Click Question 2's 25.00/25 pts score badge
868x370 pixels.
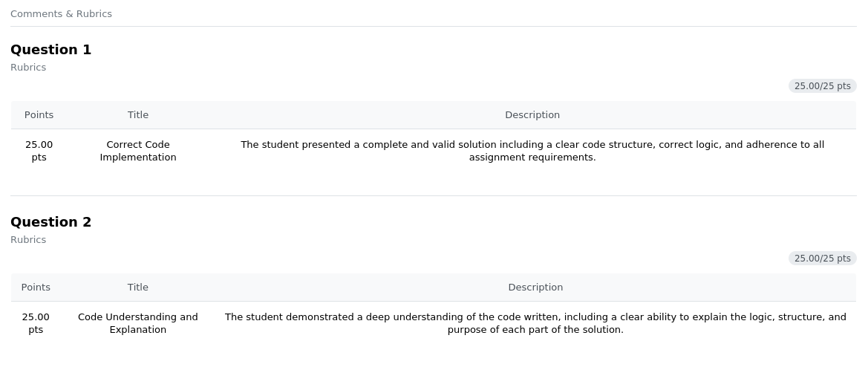pyautogui.click(x=822, y=259)
